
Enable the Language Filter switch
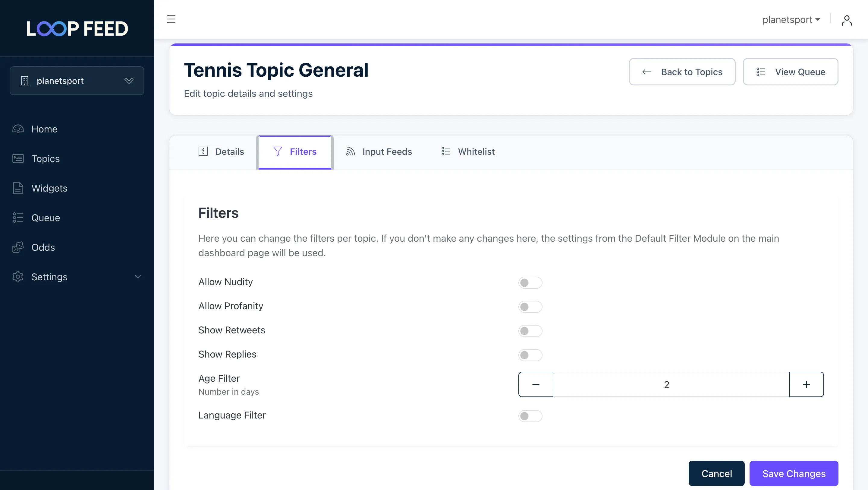[x=530, y=416]
